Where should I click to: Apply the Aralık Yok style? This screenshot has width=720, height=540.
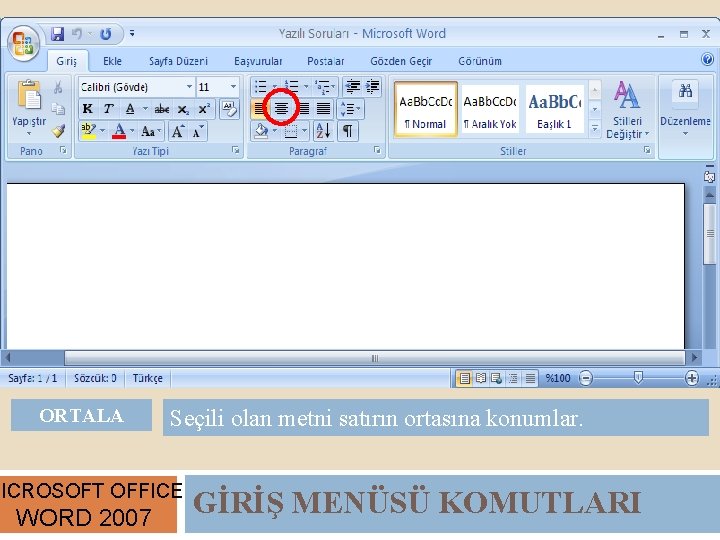[490, 109]
